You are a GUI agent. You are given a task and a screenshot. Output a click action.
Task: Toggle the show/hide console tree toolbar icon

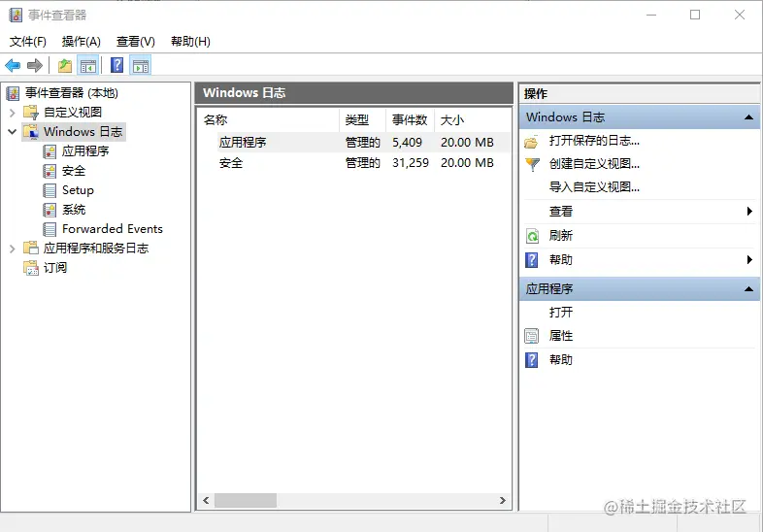pyautogui.click(x=88, y=65)
